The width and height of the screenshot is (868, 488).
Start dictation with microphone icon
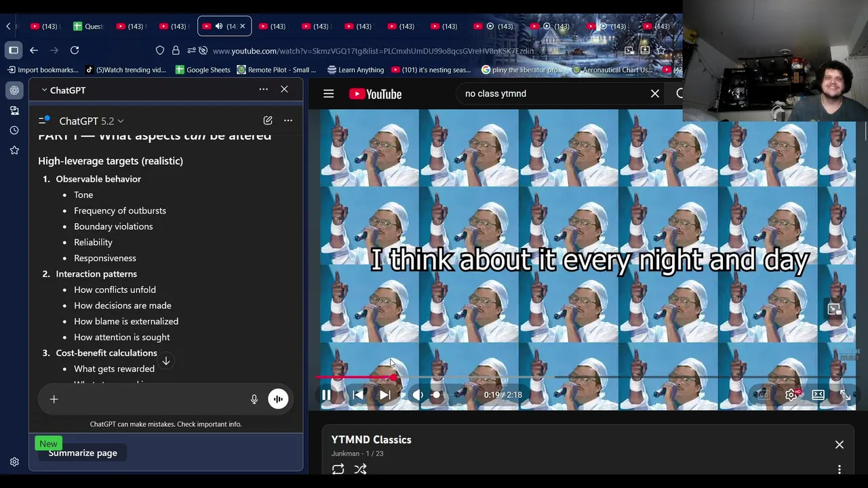(254, 399)
